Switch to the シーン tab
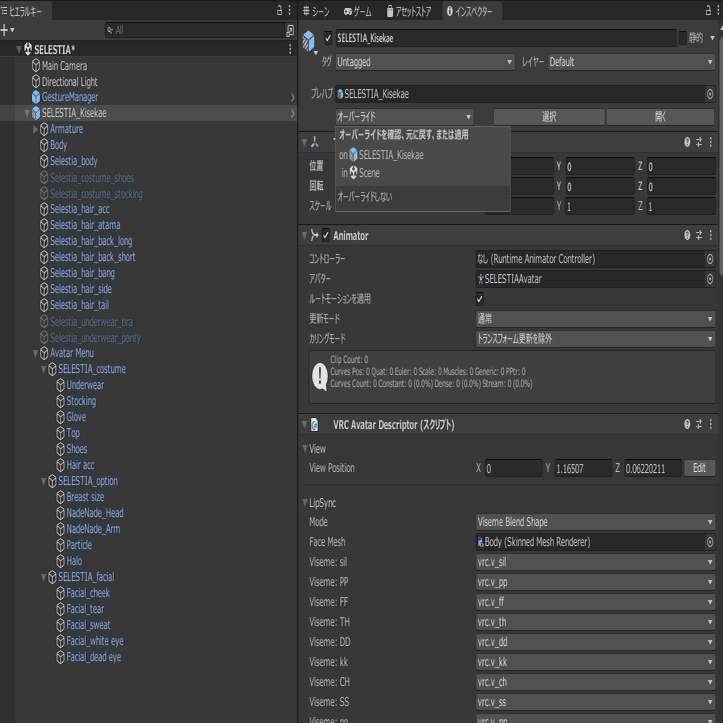Viewport: 723px width, 723px height. point(317,11)
